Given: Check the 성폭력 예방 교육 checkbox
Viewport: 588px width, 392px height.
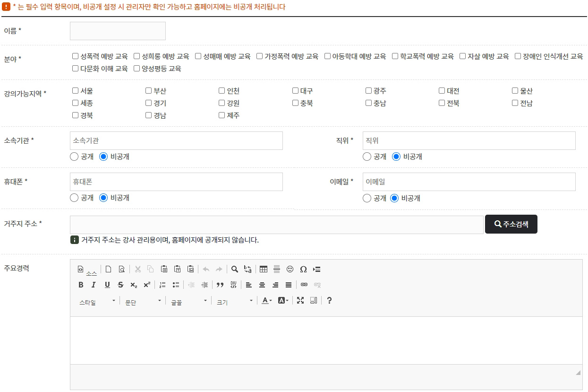Looking at the screenshot, I should 76,56.
